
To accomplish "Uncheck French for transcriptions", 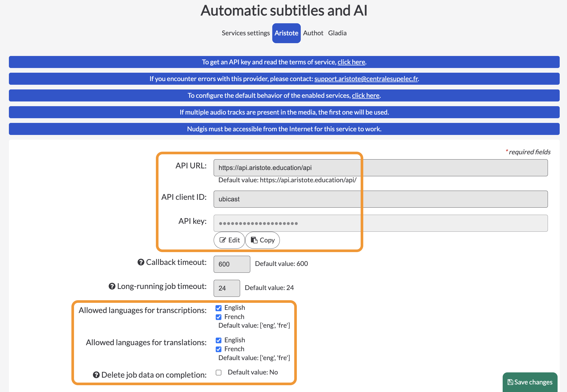I will (219, 317).
